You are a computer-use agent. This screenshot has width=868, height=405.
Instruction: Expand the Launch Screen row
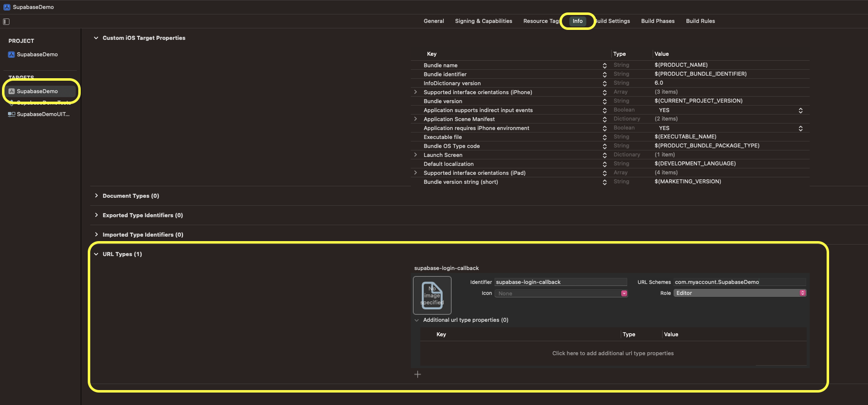point(415,155)
